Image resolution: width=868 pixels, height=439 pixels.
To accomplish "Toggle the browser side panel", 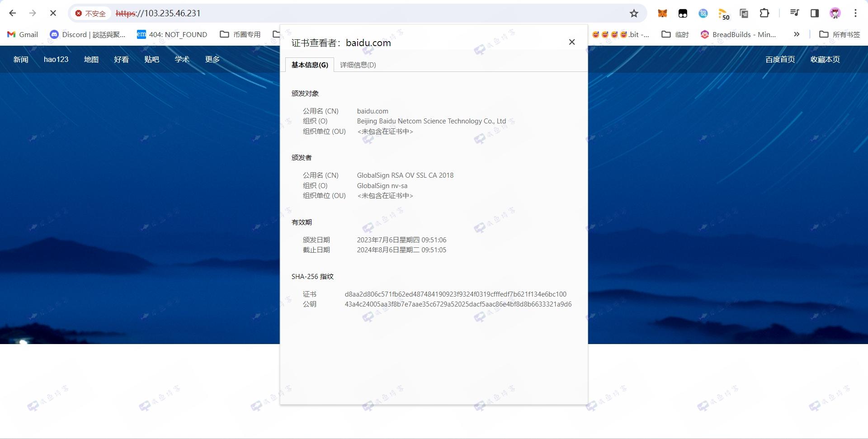I will pyautogui.click(x=815, y=13).
